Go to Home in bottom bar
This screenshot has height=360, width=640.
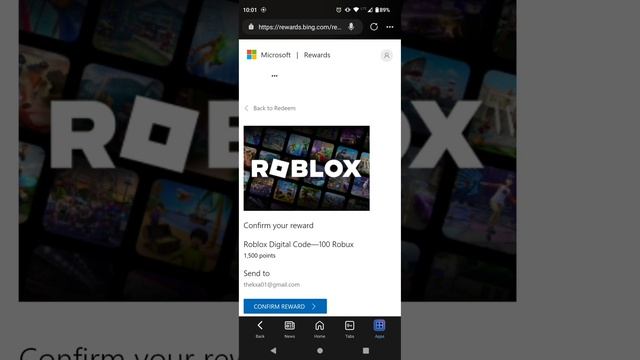pyautogui.click(x=320, y=329)
